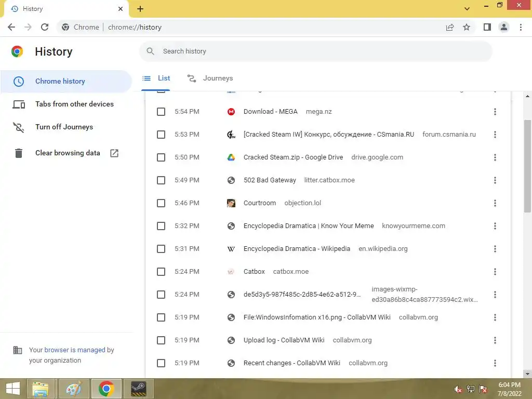Open Tabs from other devices
532x399 pixels.
tap(66, 104)
